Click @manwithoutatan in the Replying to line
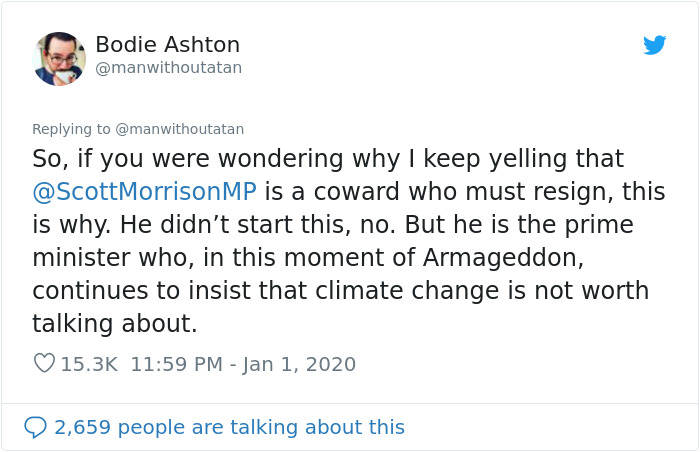The height and width of the screenshot is (452, 700). point(180,129)
